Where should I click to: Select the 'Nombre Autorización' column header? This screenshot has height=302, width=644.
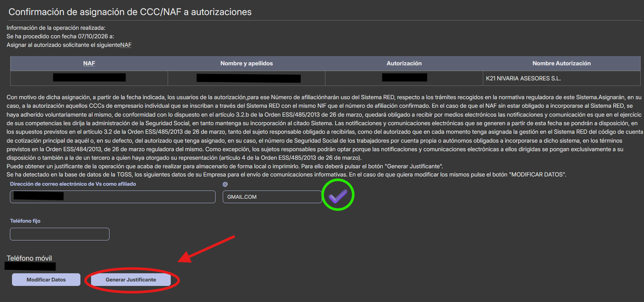point(561,64)
